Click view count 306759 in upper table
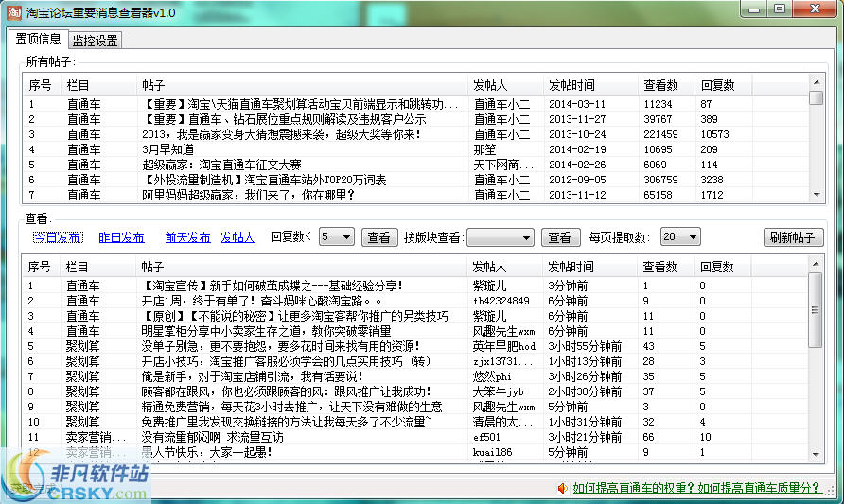The width and height of the screenshot is (844, 504). point(660,179)
